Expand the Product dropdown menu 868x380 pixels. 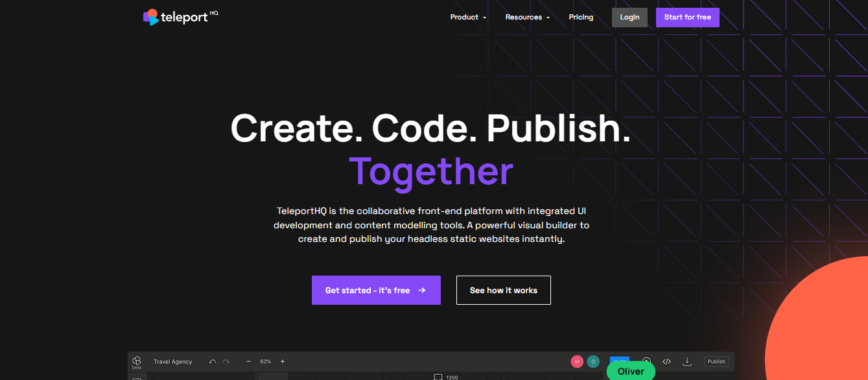[468, 18]
